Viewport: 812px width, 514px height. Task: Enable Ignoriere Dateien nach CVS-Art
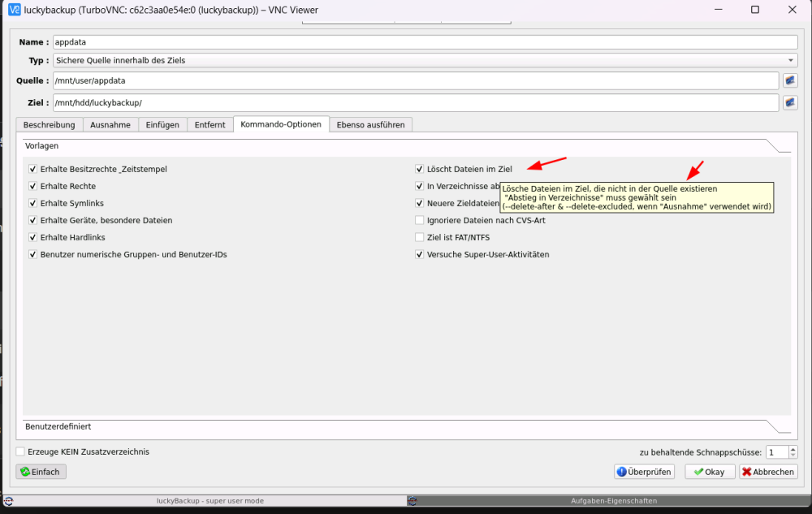420,220
